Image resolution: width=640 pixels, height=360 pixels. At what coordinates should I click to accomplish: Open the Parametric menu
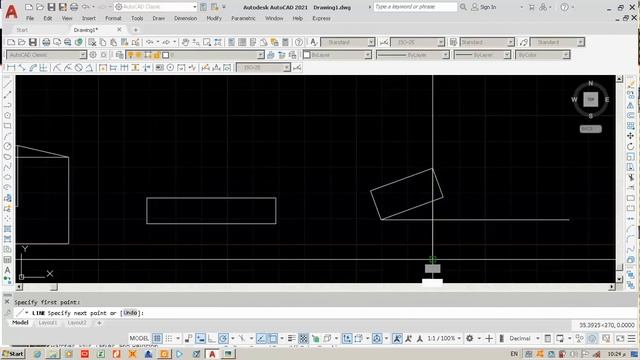[x=243, y=18]
